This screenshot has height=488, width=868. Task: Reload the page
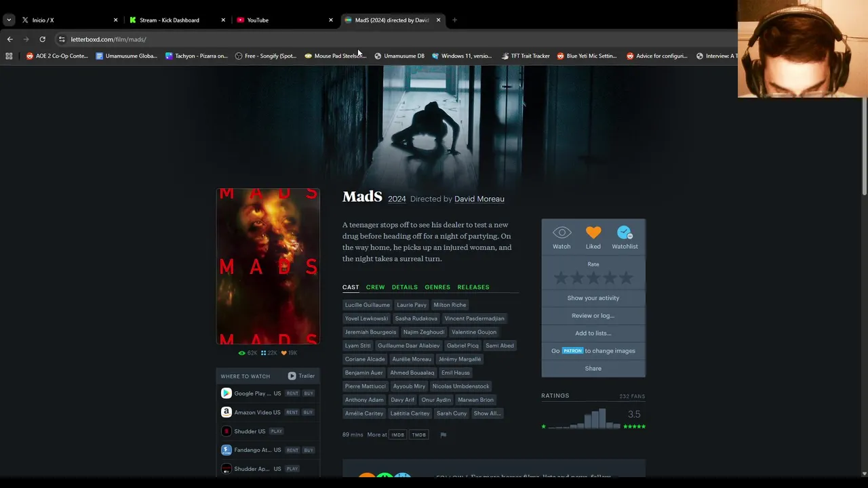42,39
